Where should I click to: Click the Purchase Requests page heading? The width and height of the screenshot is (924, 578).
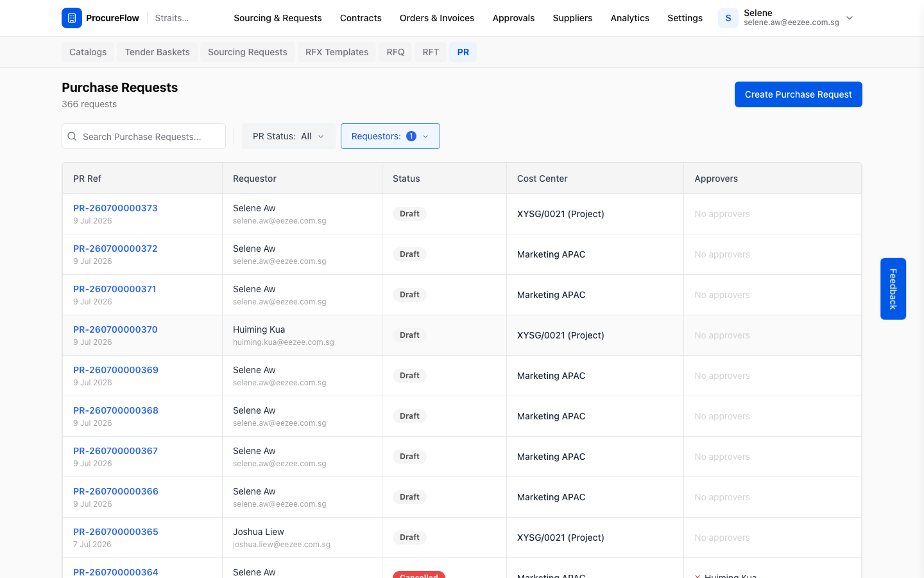tap(120, 87)
